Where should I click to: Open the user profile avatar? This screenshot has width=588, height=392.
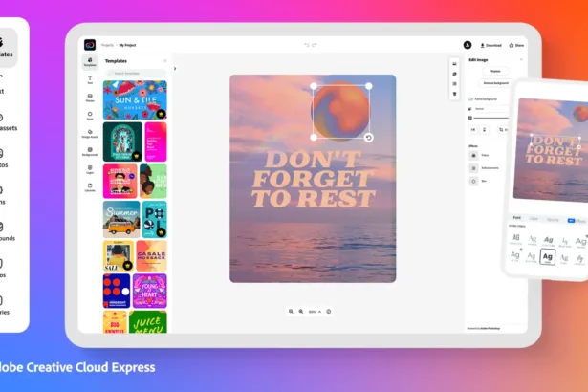click(468, 45)
